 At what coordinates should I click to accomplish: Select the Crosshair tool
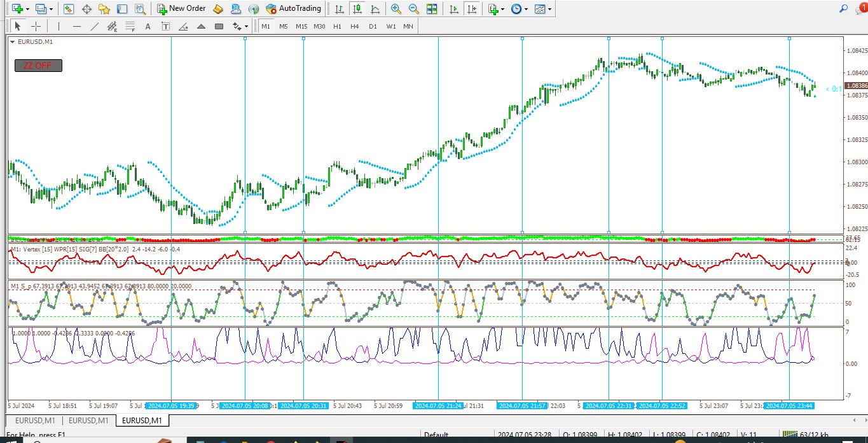coord(36,26)
